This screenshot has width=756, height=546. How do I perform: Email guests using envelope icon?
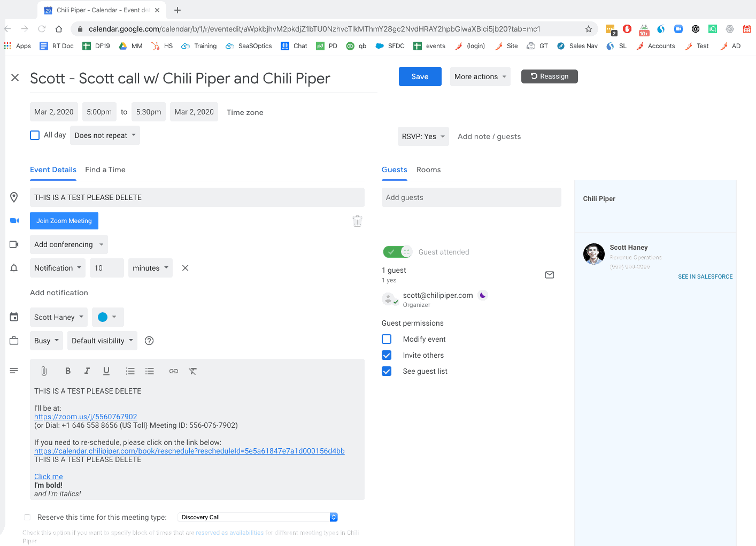[550, 275]
